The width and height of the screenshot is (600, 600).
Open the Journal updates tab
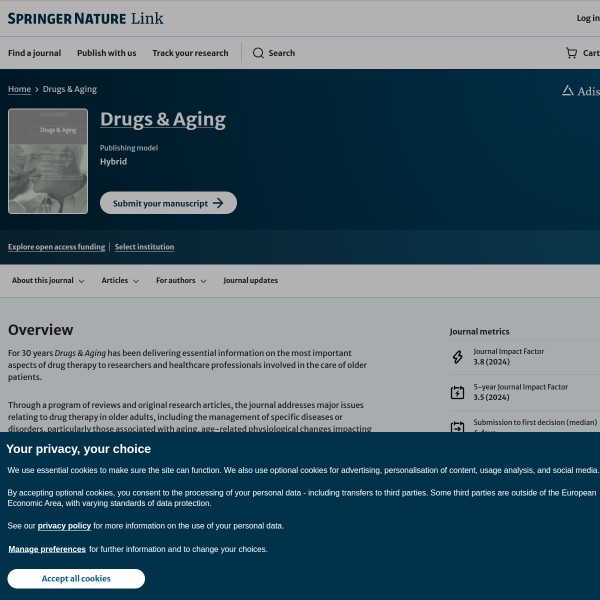pos(250,281)
